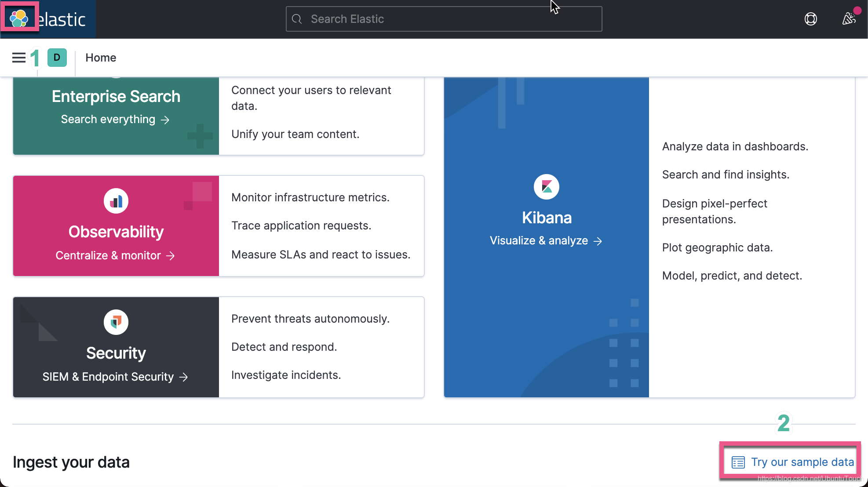Click the Centralize & monitor link
Image resolution: width=868 pixels, height=487 pixels.
pos(115,255)
